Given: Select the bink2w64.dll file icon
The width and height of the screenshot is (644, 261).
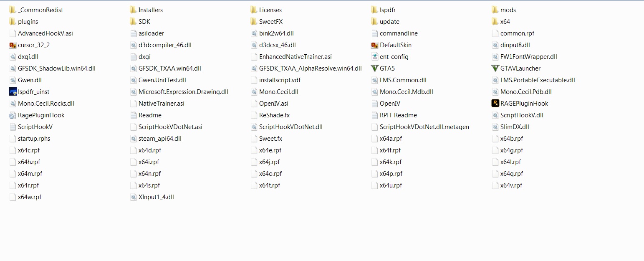Looking at the screenshot, I should tap(254, 33).
